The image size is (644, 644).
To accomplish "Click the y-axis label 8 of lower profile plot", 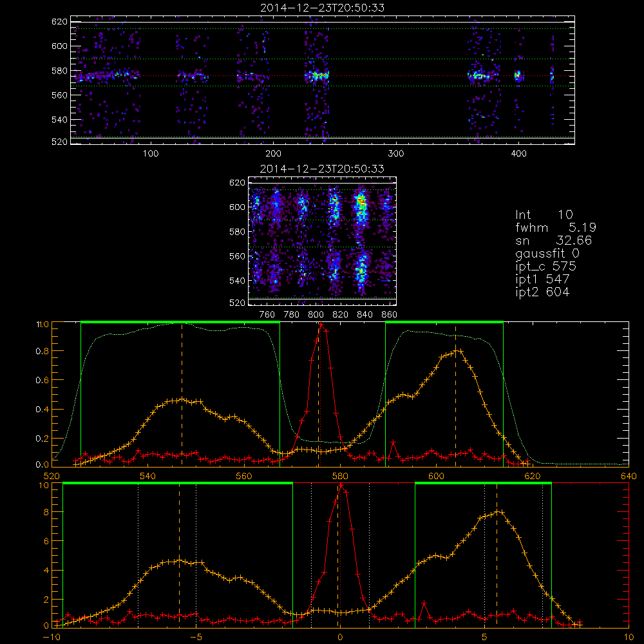I will (x=46, y=512).
